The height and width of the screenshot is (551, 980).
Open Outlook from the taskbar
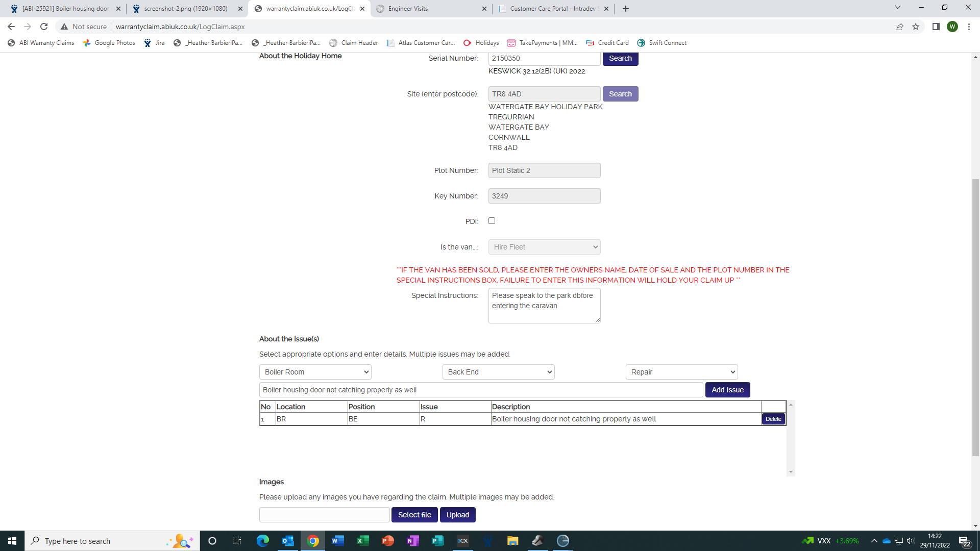coord(287,541)
